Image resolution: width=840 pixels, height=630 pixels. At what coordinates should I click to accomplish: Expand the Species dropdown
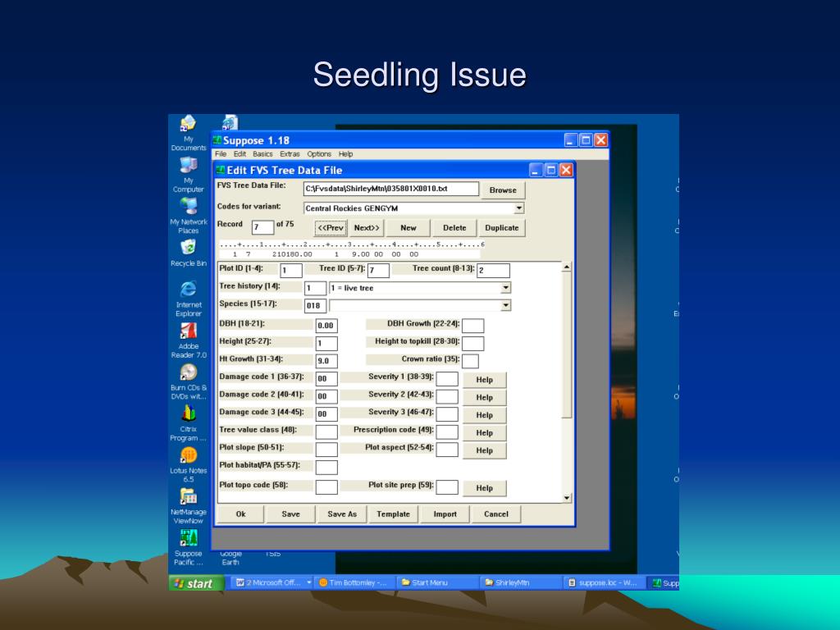pos(505,305)
